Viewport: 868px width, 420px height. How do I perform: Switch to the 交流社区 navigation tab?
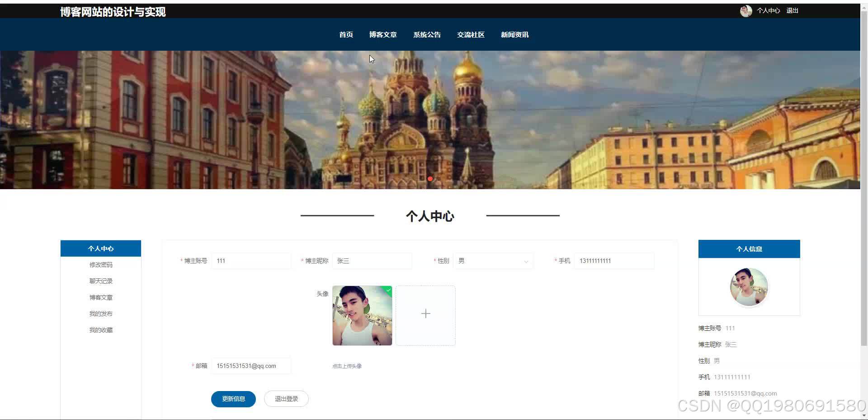[x=470, y=34]
